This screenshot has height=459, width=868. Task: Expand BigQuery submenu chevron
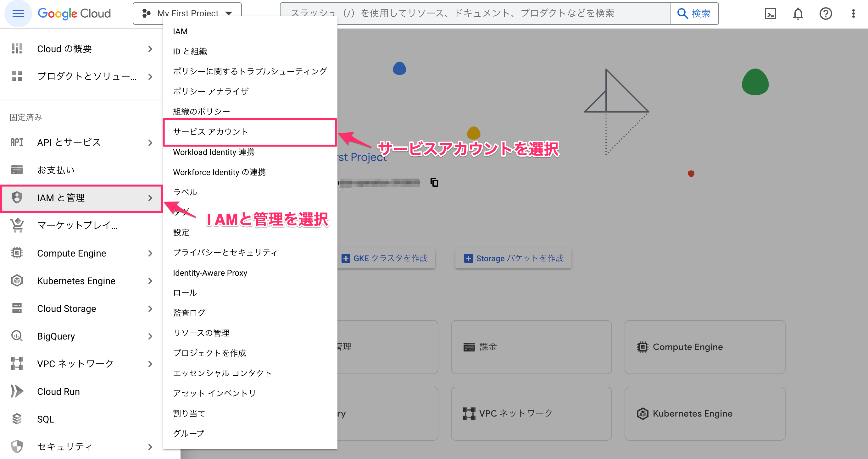150,336
